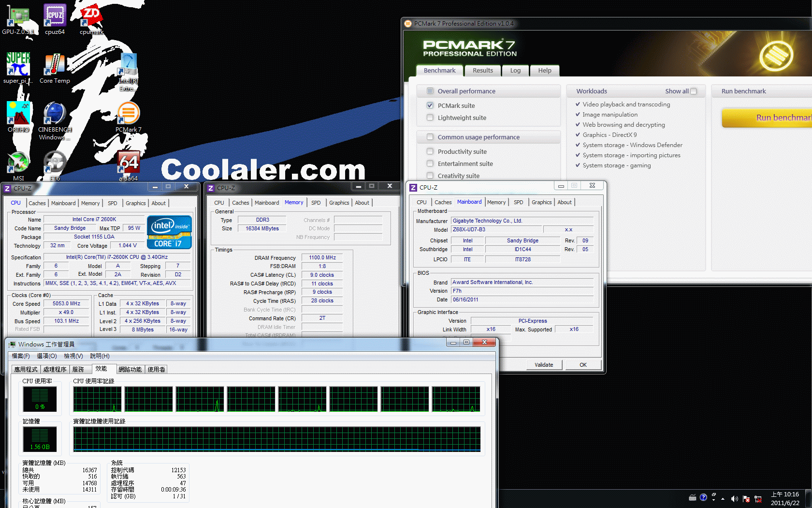Enable the Productivity suite checkbox
This screenshot has width=812, height=508.
(430, 151)
